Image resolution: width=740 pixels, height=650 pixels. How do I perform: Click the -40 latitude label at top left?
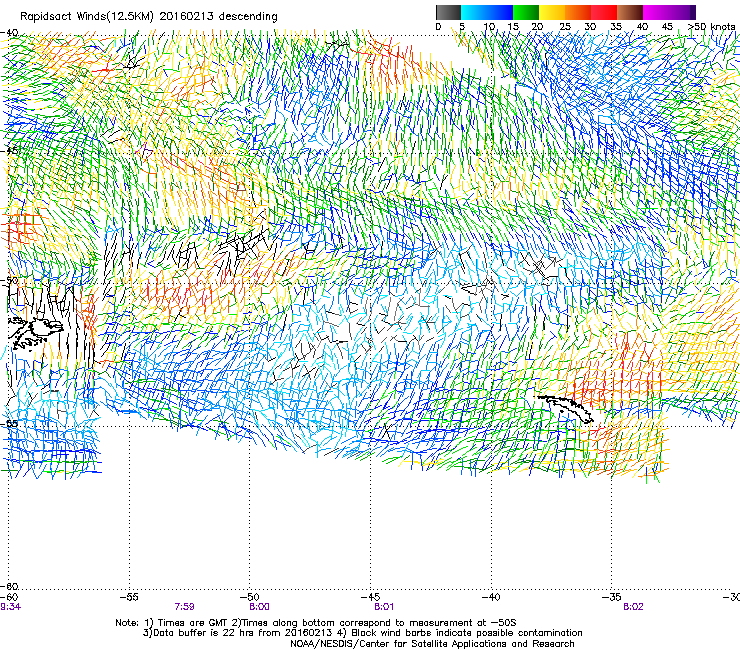(9, 33)
